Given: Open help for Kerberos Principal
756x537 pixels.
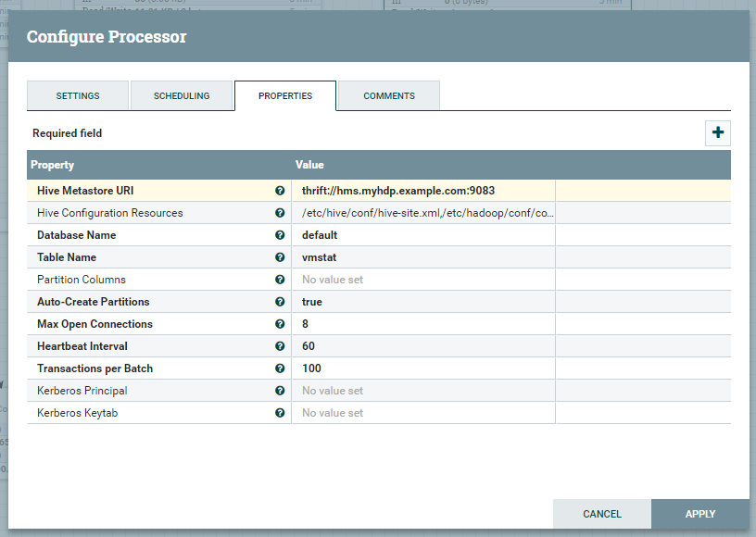Looking at the screenshot, I should (x=280, y=391).
